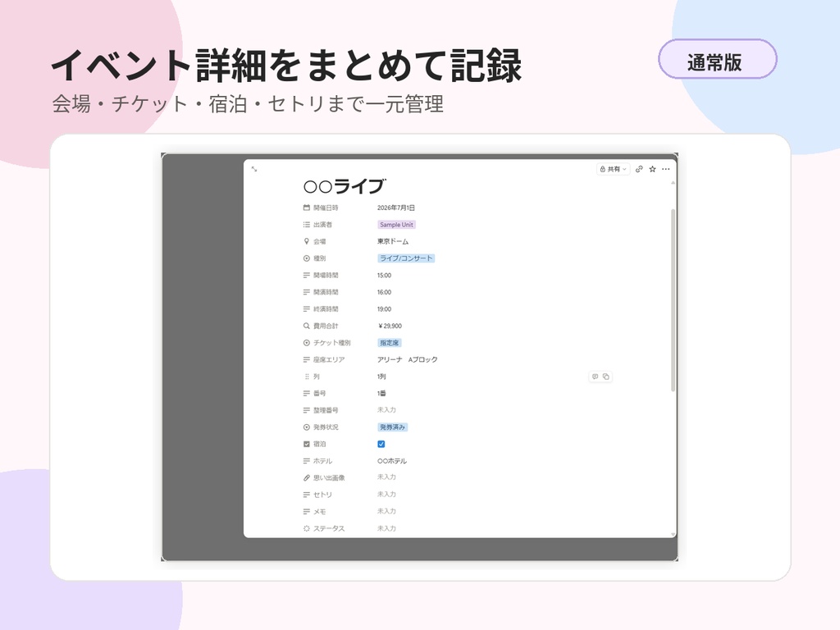The height and width of the screenshot is (630, 840).
Task: Open the empty ステータス 未入力 selector
Action: (386, 528)
